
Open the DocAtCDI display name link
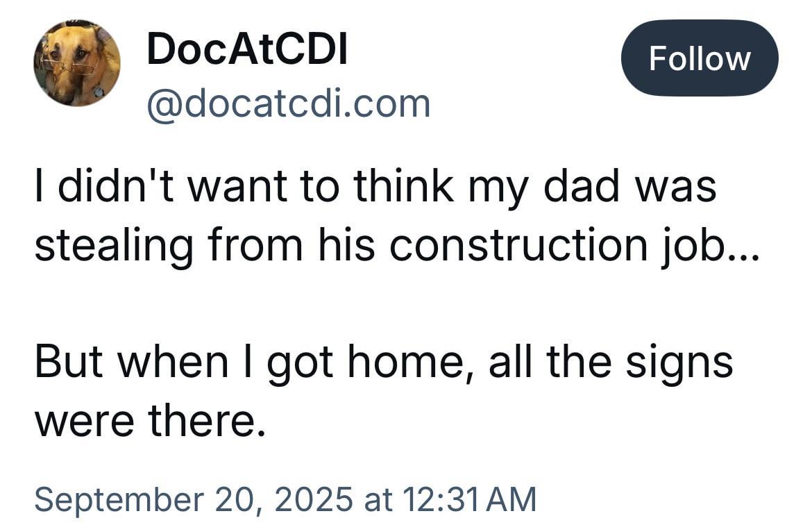coord(247,49)
